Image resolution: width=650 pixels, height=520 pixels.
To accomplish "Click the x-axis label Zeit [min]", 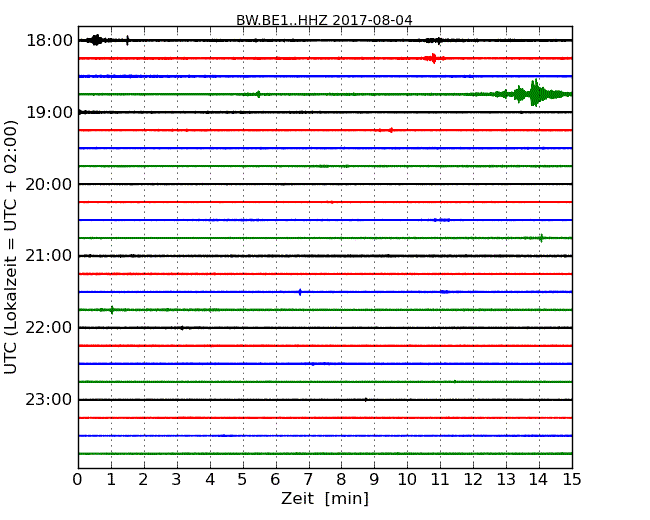I will (325, 498).
